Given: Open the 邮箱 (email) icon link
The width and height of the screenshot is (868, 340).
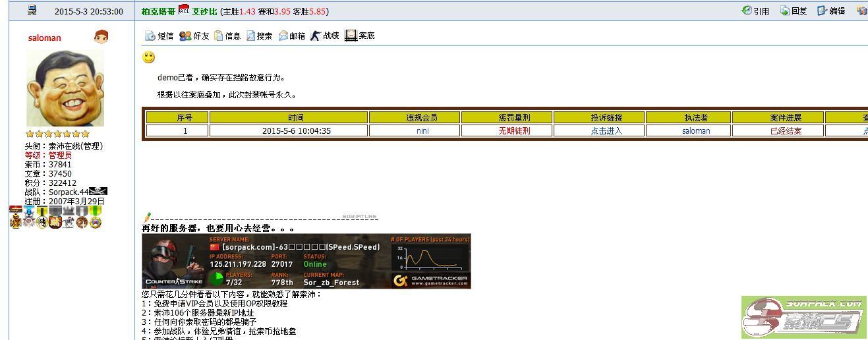Looking at the screenshot, I should (x=283, y=36).
